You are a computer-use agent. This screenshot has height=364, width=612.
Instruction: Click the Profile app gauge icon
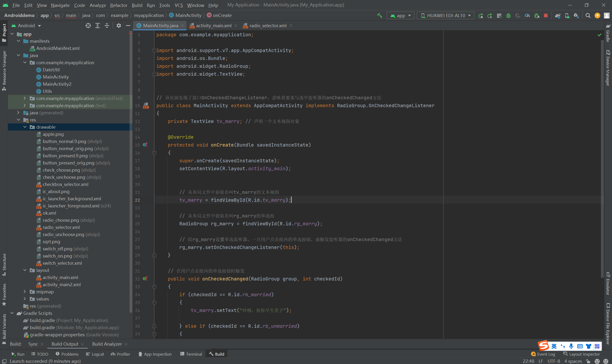[x=527, y=16]
